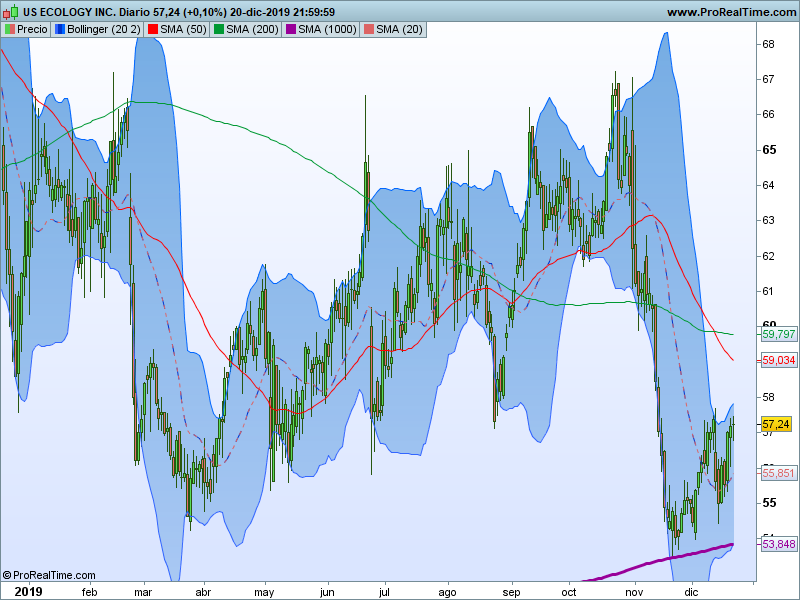Viewport: 800px width, 600px height.
Task: Click the red SMA (50) color swatch
Action: tap(153, 30)
